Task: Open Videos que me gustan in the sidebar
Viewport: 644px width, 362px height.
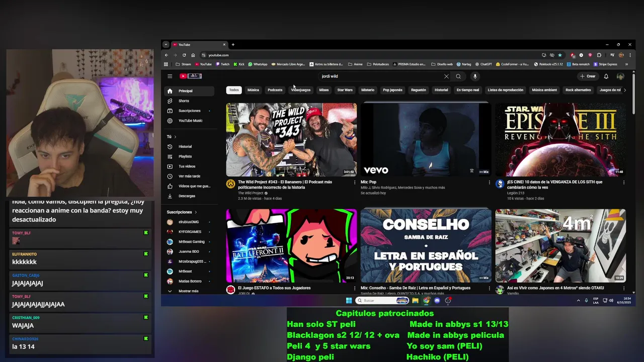Action: coord(189,186)
